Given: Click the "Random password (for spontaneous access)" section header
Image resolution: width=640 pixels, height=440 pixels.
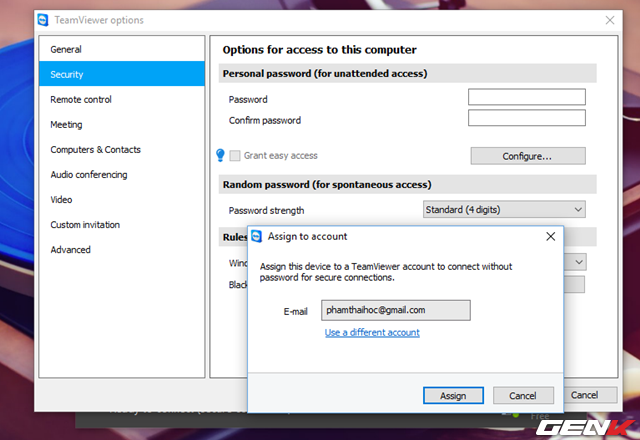Looking at the screenshot, I should point(407,184).
